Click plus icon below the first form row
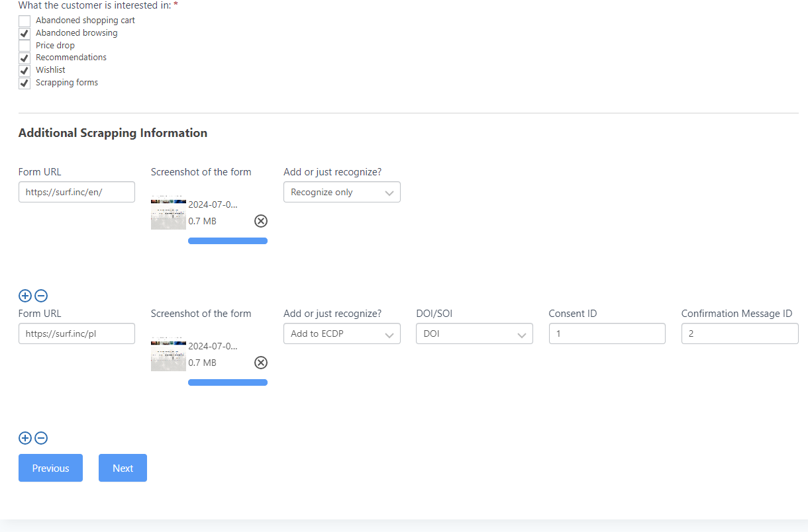 pyautogui.click(x=25, y=296)
